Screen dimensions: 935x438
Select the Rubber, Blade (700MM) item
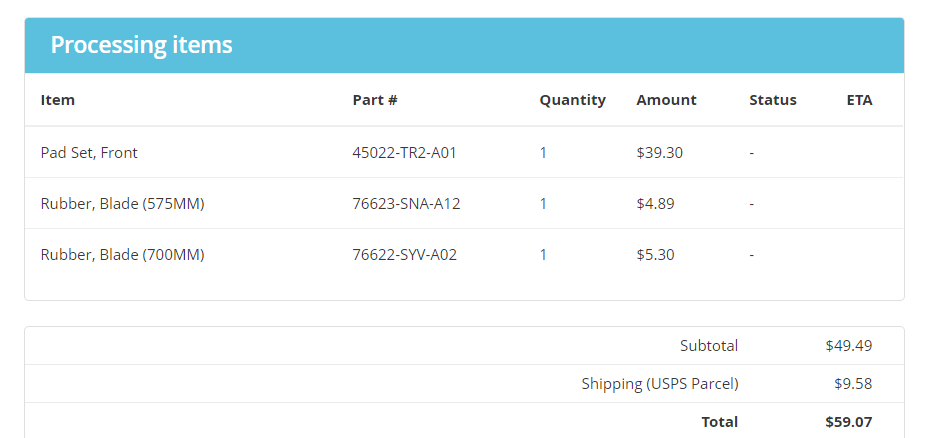click(122, 255)
